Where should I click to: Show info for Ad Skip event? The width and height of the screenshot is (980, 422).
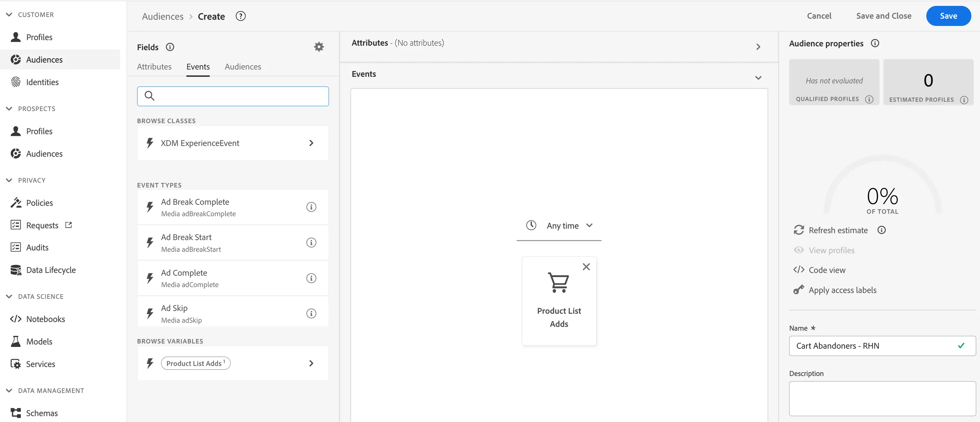(x=311, y=313)
